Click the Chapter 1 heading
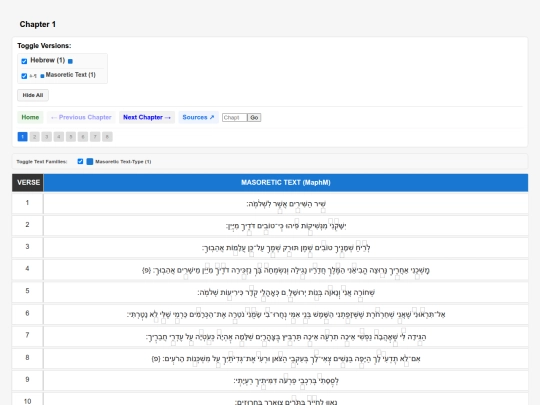Screen dimensions: 540x405 (x=38, y=24)
